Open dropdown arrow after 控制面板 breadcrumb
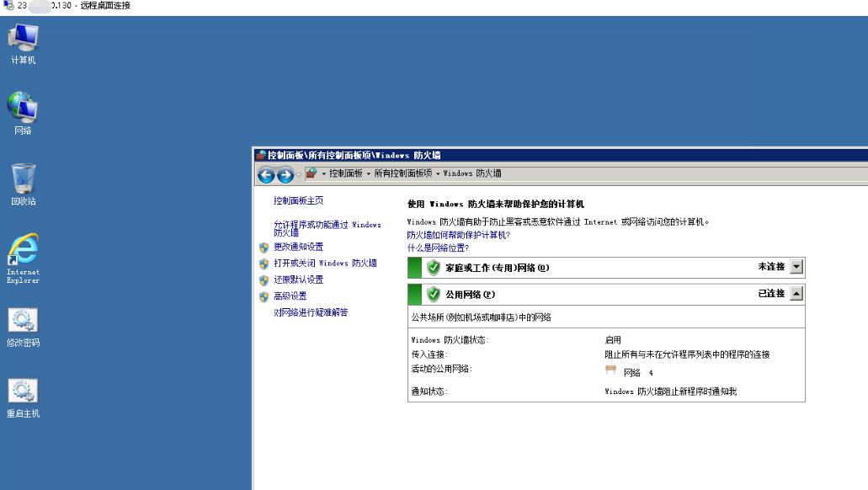 368,173
